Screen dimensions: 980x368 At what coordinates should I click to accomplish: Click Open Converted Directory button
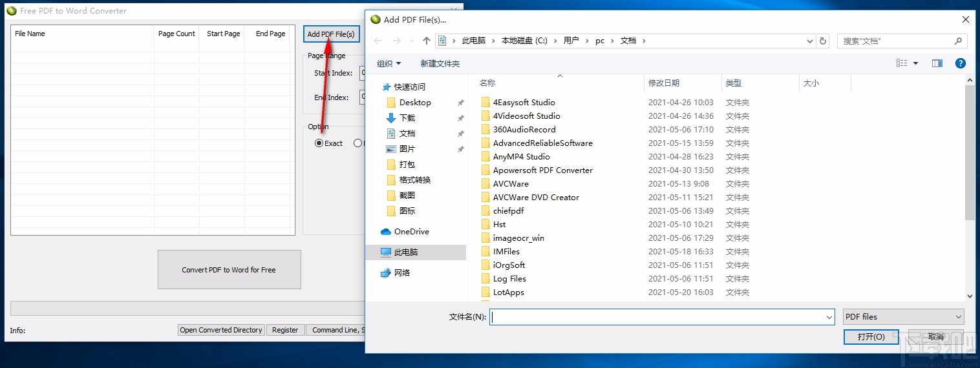[221, 330]
